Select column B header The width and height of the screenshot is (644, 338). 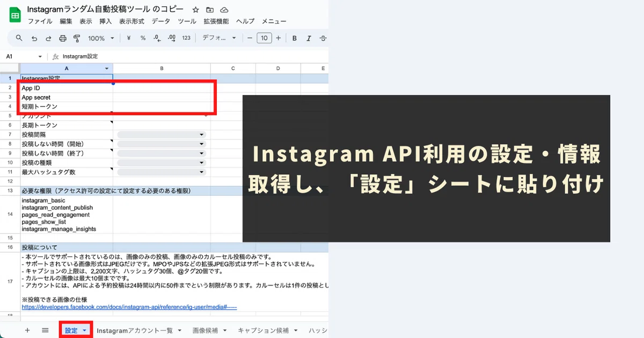(162, 68)
